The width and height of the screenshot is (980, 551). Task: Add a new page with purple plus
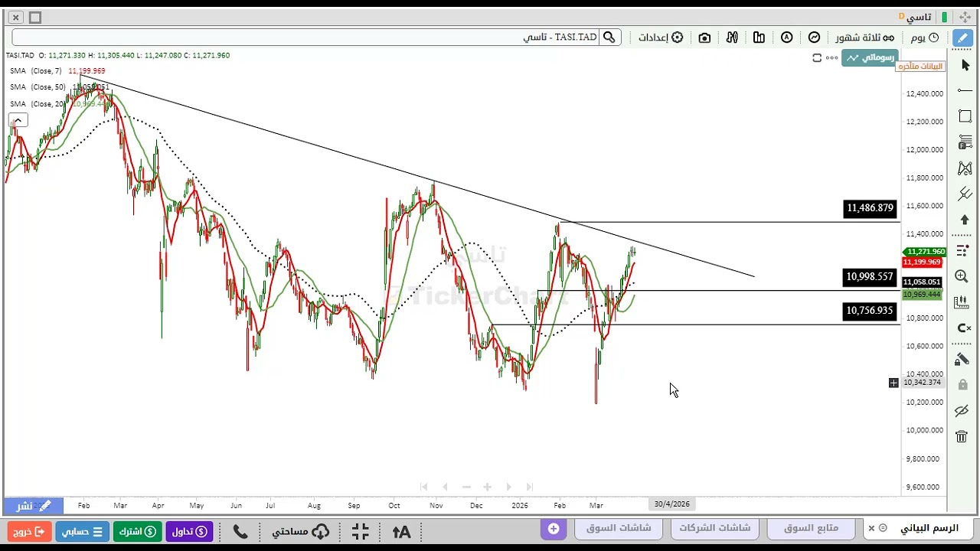554,529
